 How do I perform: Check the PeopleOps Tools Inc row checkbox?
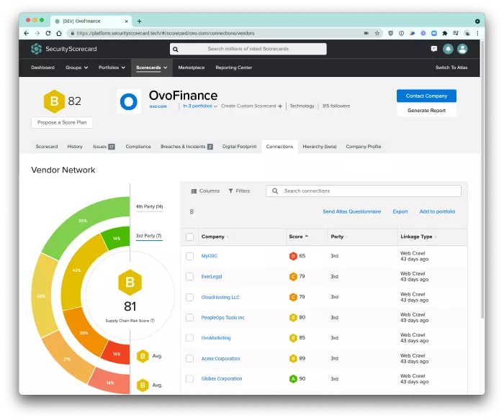[189, 318]
